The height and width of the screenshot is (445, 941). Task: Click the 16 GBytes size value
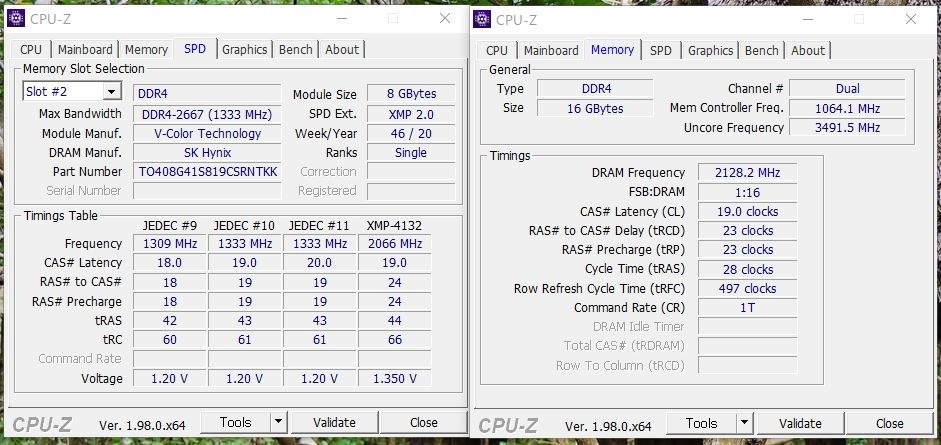tap(595, 109)
